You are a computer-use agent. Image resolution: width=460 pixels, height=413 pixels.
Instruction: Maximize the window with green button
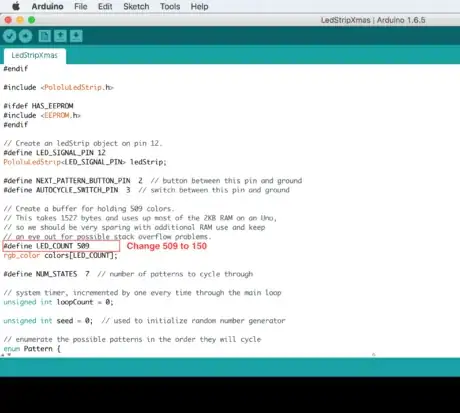[x=32, y=20]
